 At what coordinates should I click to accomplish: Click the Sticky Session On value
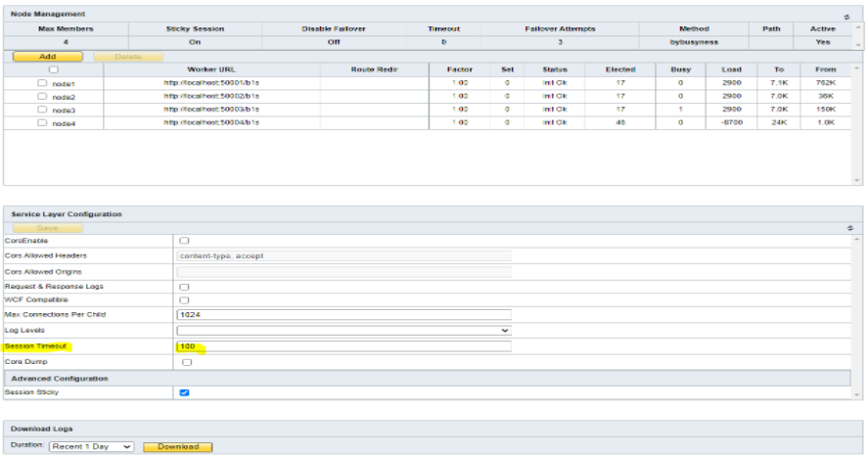195,42
